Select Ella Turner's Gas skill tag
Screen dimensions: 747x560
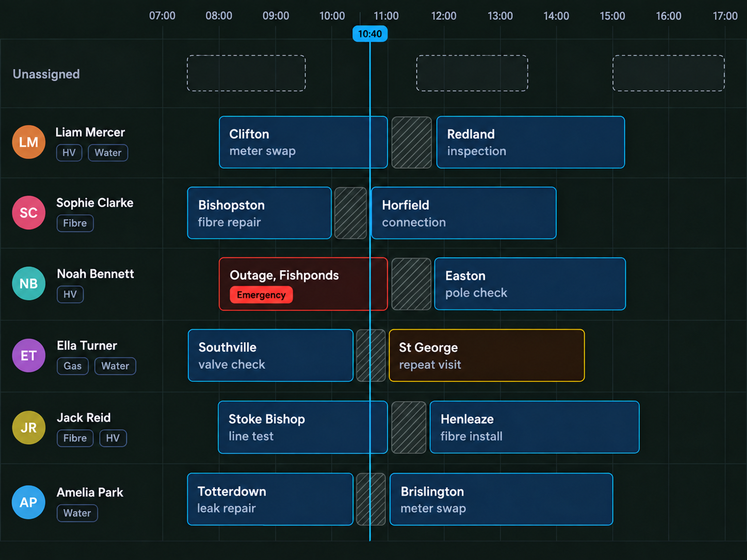click(73, 366)
